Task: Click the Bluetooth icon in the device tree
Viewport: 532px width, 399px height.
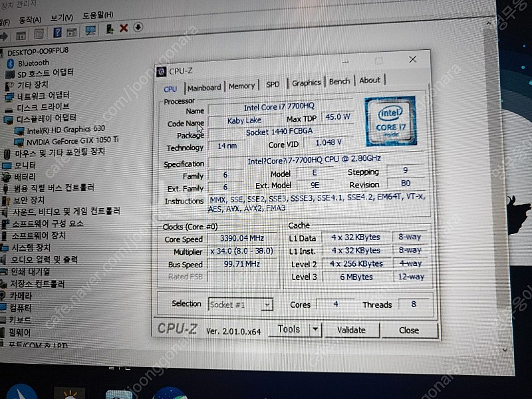Action: tap(11, 63)
